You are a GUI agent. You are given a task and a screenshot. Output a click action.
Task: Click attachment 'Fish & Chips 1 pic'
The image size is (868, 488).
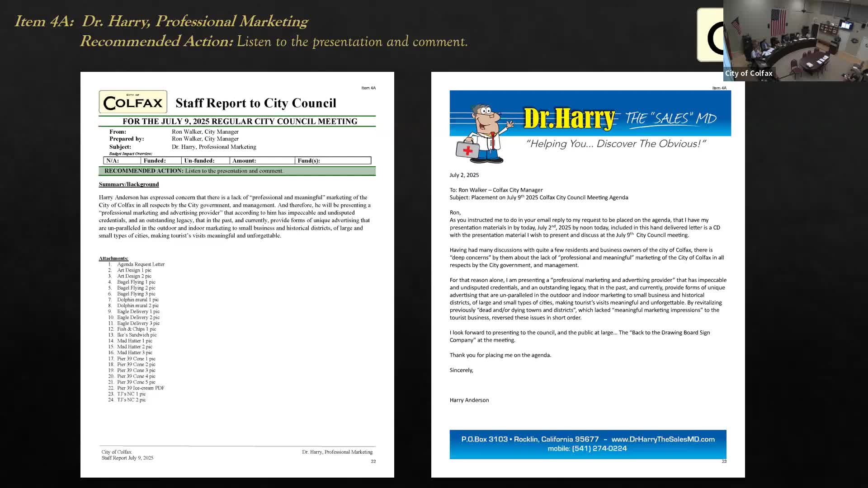tap(137, 329)
